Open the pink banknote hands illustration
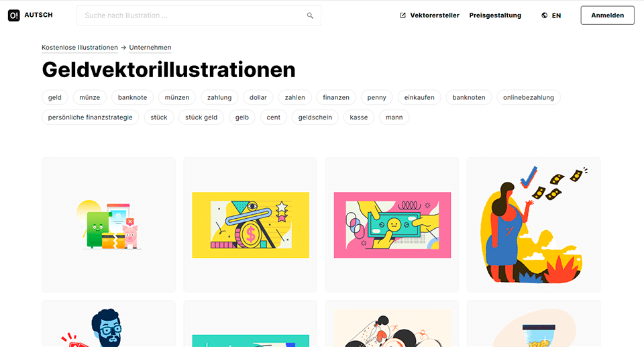644x347 pixels. [392, 224]
